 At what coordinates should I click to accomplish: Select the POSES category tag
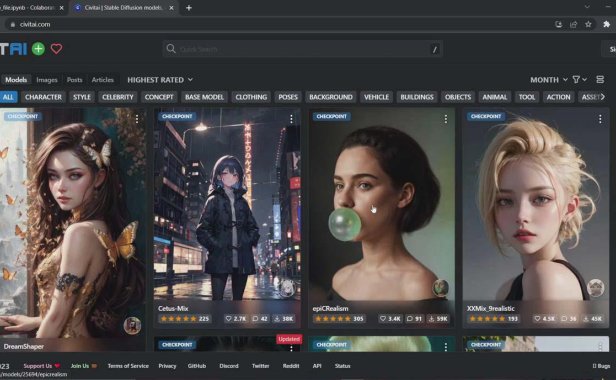pyautogui.click(x=288, y=97)
